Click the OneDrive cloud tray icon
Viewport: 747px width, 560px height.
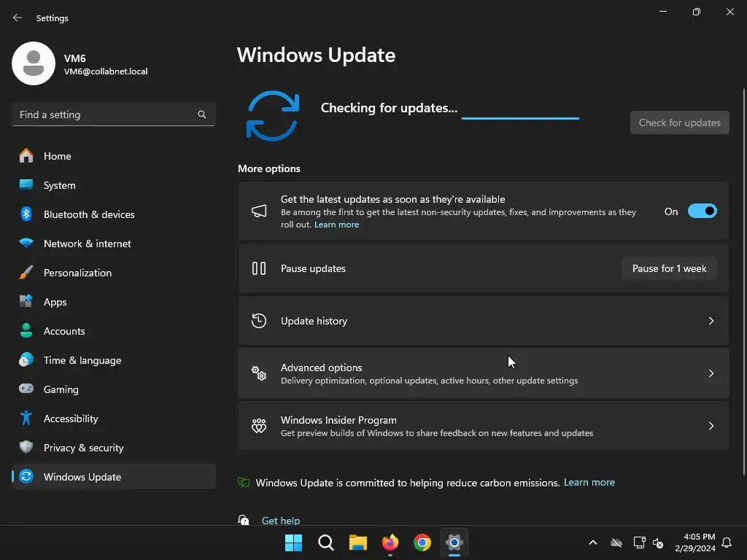click(616, 542)
